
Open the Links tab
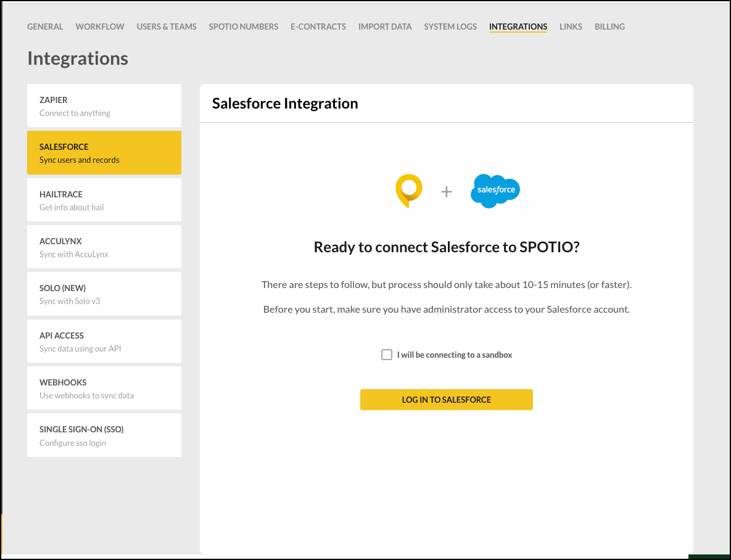pos(571,27)
